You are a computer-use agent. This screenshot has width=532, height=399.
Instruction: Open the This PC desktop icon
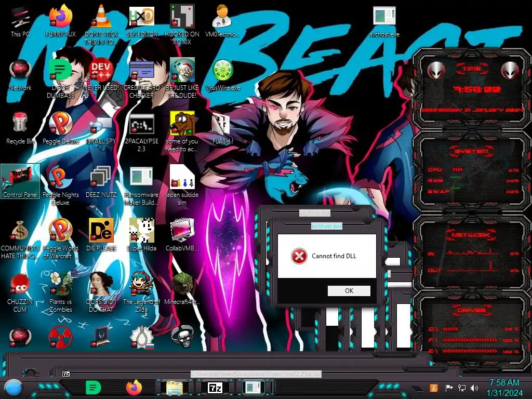point(20,22)
